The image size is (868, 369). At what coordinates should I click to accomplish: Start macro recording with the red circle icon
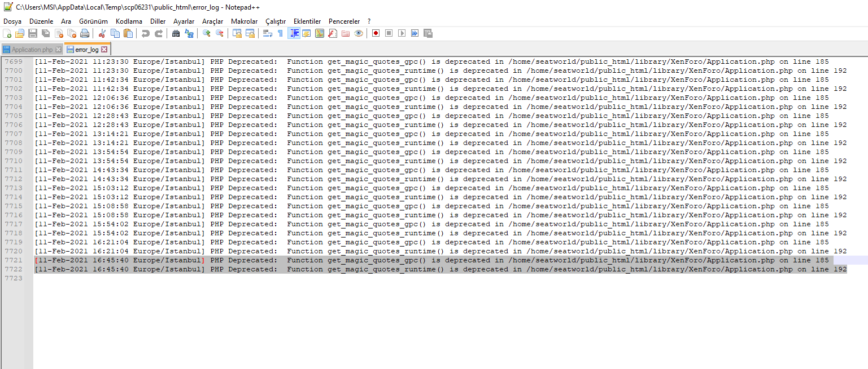[376, 33]
